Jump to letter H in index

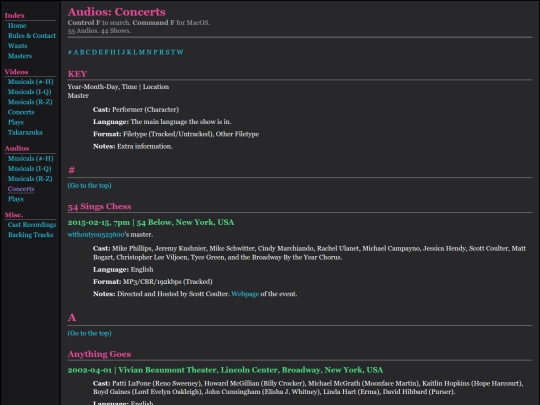click(x=113, y=52)
